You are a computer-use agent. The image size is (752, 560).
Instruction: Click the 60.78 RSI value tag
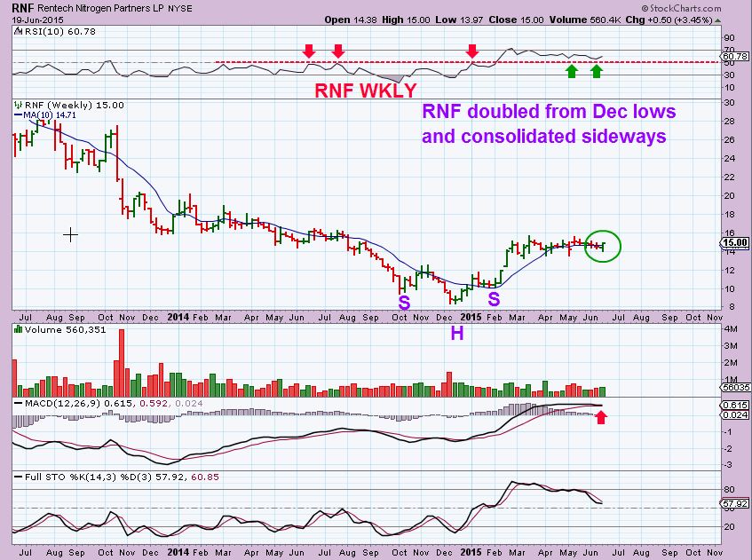(x=735, y=57)
